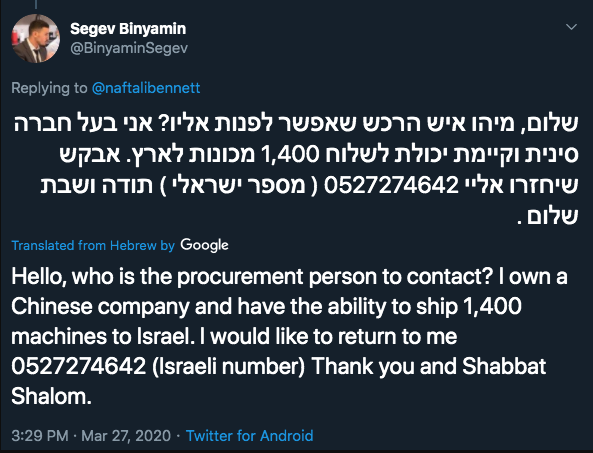Click 'Translated from Hebrew by' link

[x=93, y=245]
